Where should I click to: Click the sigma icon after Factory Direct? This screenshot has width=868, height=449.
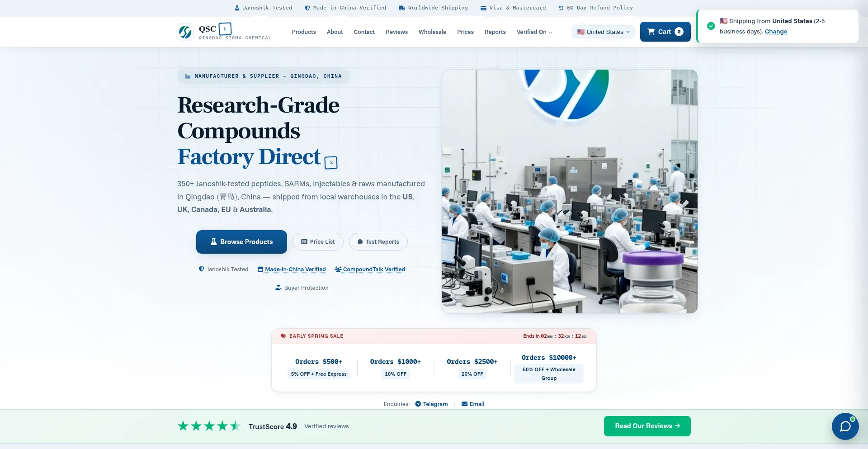331,163
